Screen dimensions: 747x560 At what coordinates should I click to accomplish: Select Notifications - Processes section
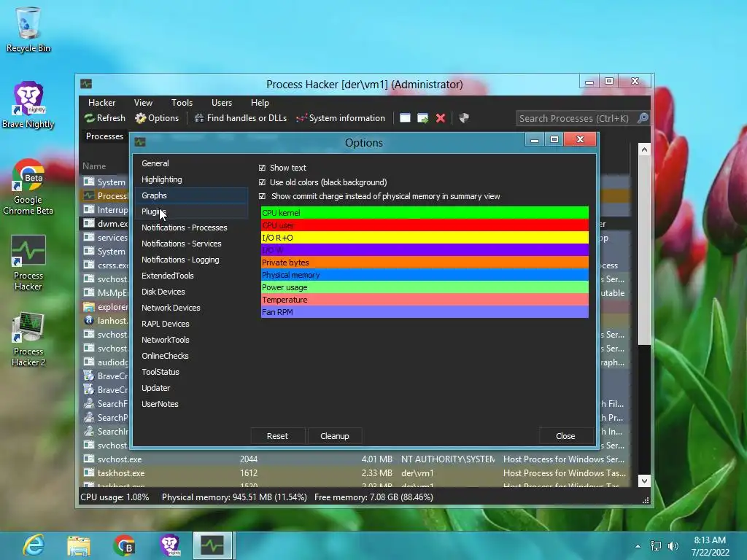(x=192, y=227)
